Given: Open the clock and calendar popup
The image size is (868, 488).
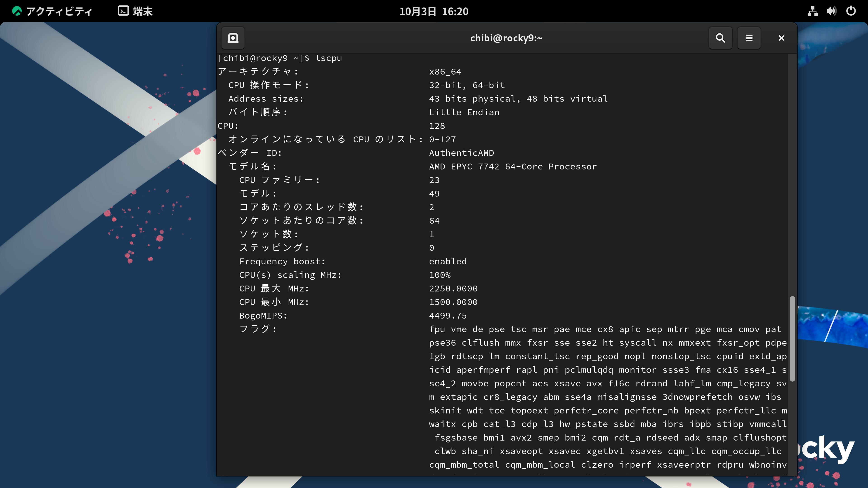Looking at the screenshot, I should (434, 12).
